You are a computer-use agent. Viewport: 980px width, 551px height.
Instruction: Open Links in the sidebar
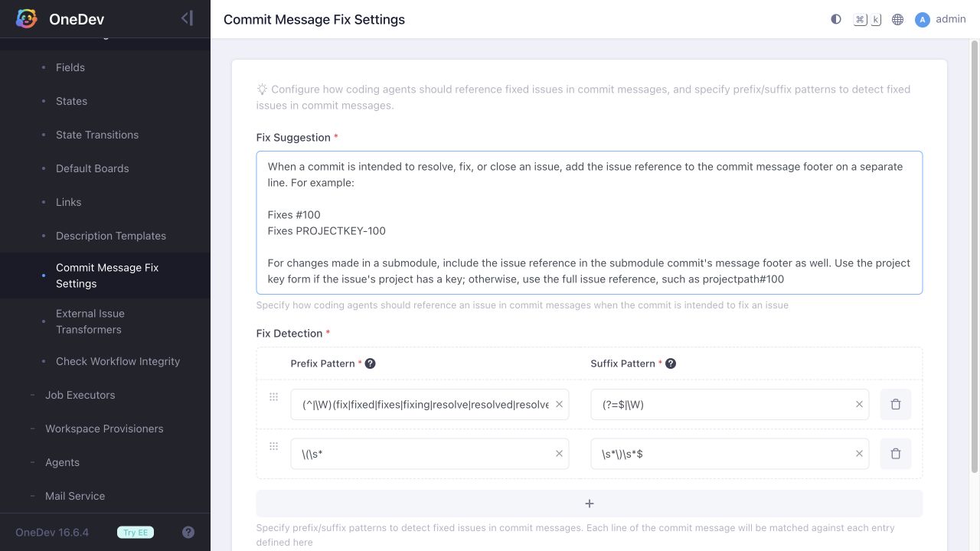(68, 202)
